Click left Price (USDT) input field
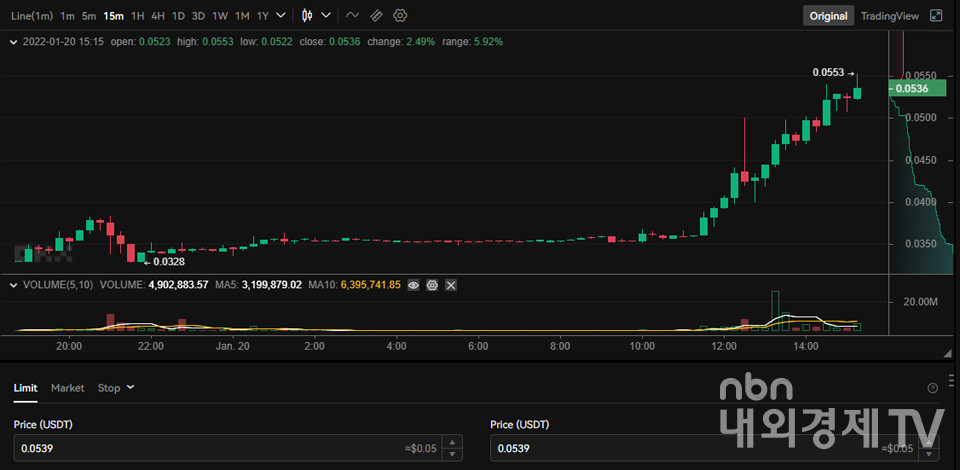This screenshot has width=960, height=470. coord(200,448)
